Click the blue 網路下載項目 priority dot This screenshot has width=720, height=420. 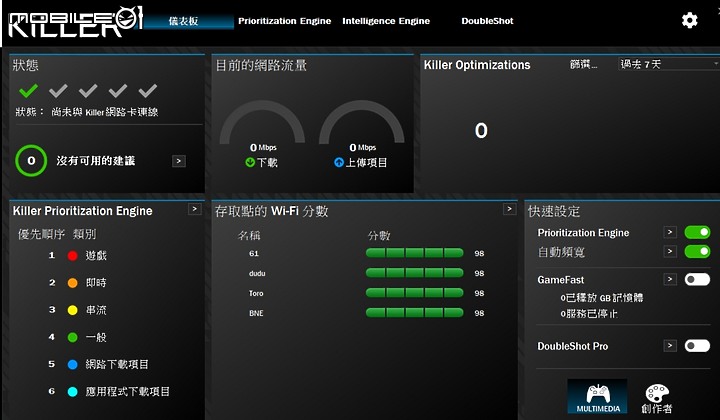pos(73,364)
